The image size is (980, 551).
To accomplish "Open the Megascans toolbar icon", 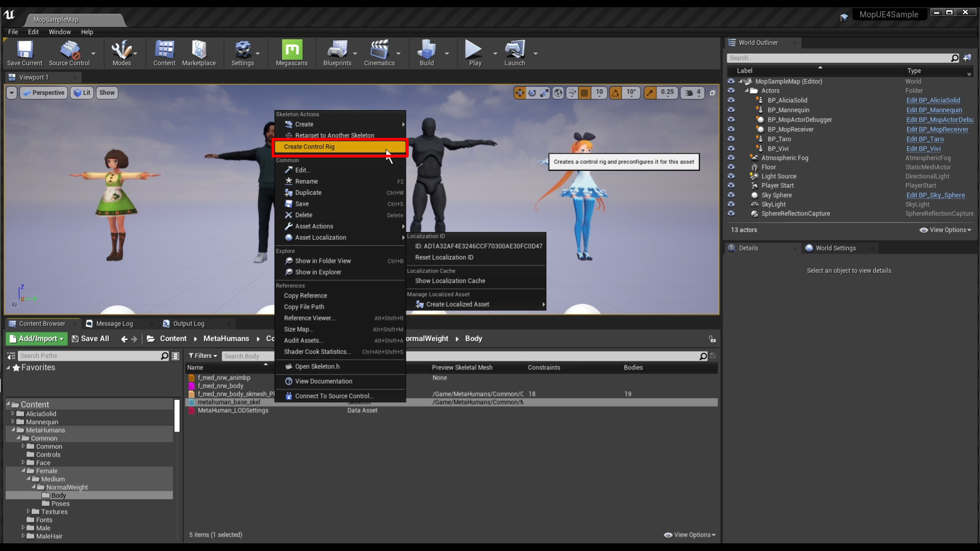I will 292,53.
